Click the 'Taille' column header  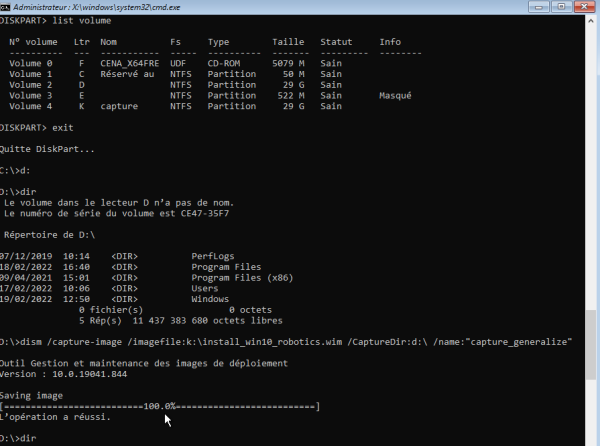click(288, 42)
